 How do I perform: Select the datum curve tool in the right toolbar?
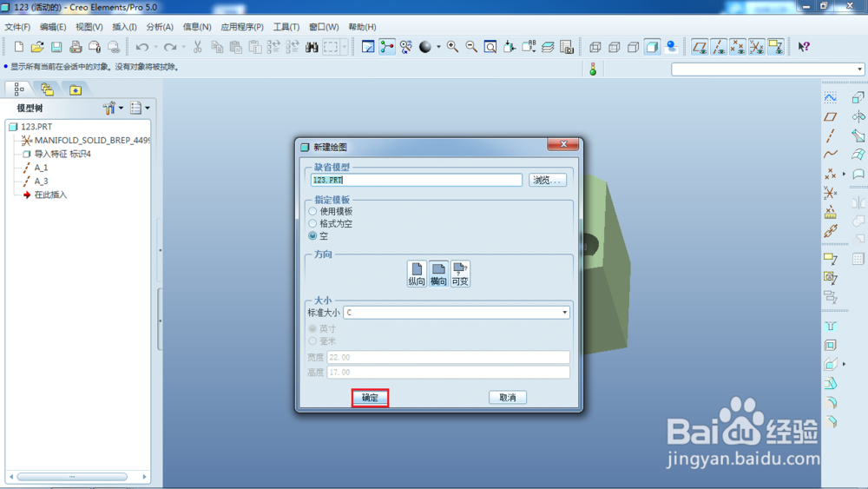coord(831,155)
